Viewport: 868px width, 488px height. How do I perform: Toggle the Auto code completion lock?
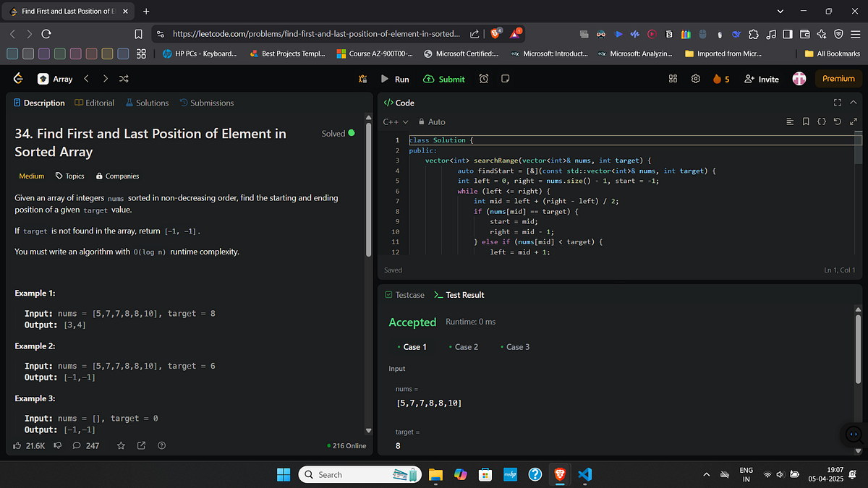[431, 121]
